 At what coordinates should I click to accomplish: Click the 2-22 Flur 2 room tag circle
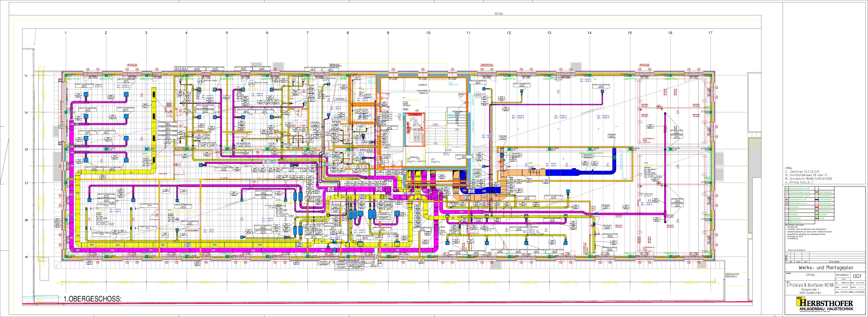pyautogui.click(x=478, y=95)
